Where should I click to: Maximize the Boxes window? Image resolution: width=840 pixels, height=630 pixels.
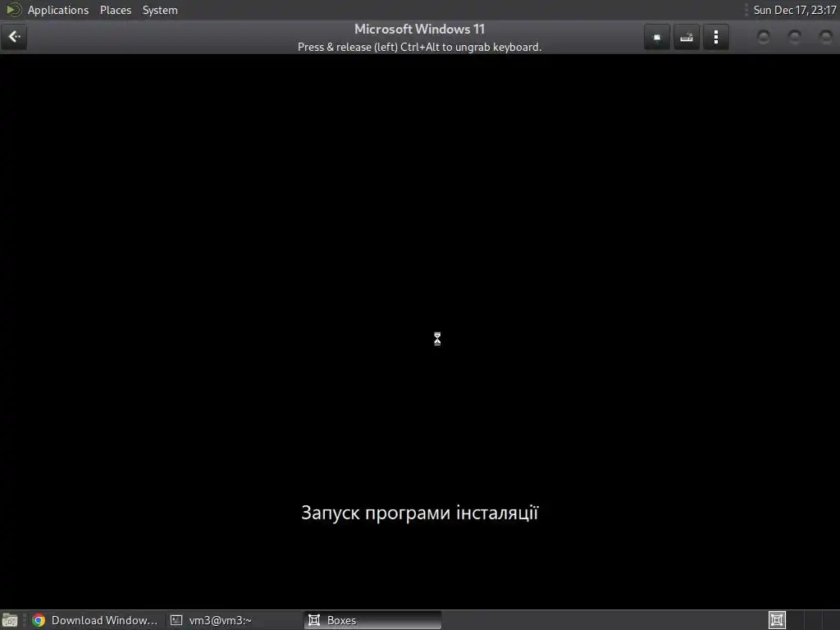[794, 37]
